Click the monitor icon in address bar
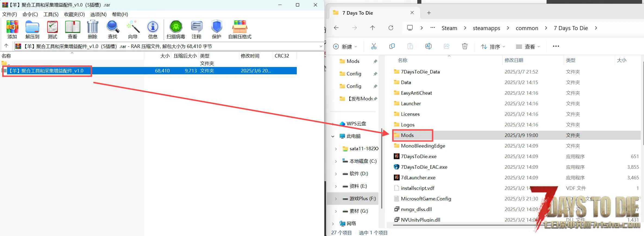This screenshot has height=236, width=644. point(410,28)
